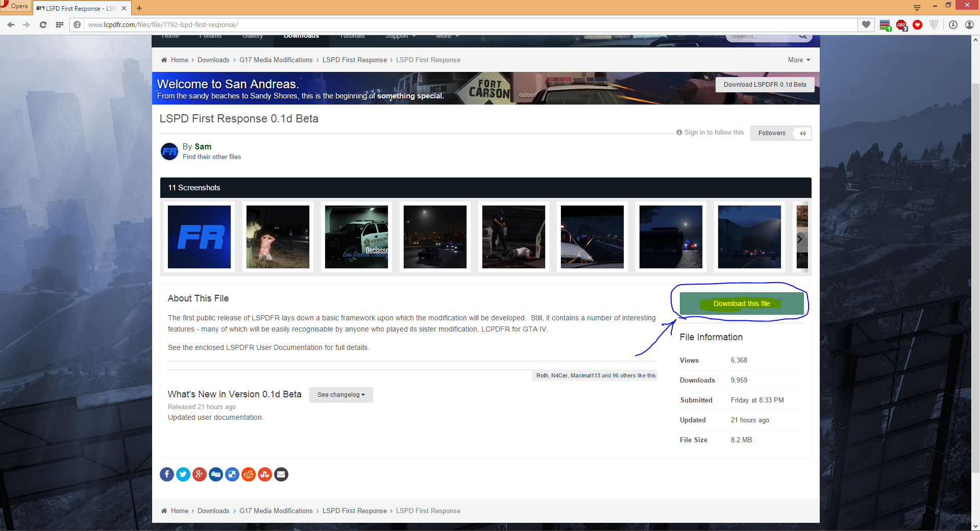Viewport: 980px width, 531px height.
Task: Open the striped-bars extension with green badge
Action: coord(886,25)
